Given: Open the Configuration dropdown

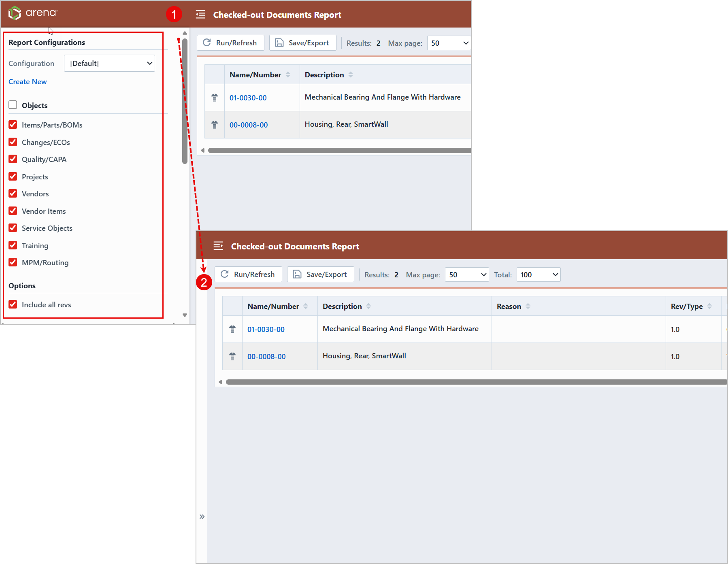Looking at the screenshot, I should tap(109, 63).
